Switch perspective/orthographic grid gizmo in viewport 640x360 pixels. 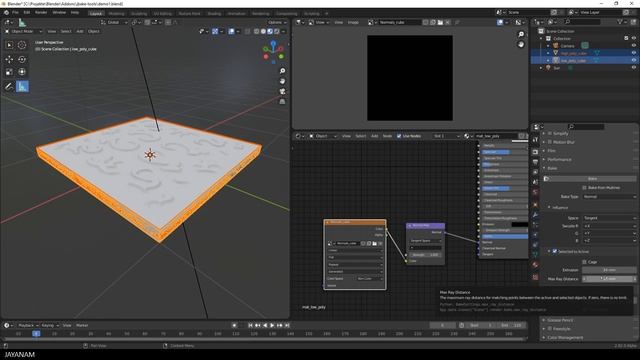coord(282,102)
